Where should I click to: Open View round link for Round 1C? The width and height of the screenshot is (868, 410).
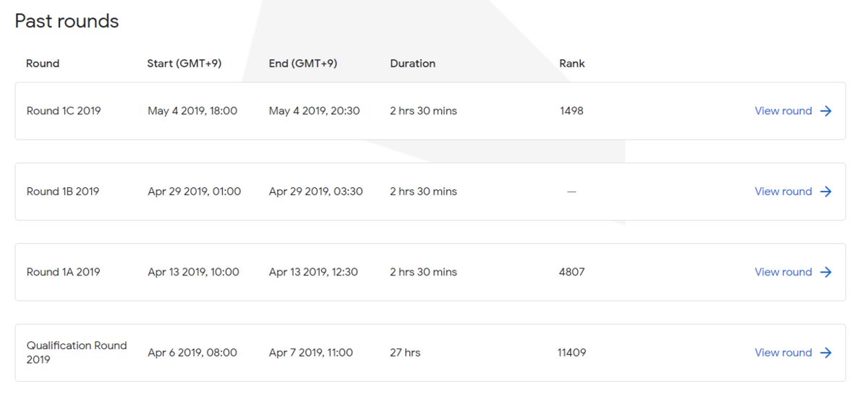coord(783,111)
